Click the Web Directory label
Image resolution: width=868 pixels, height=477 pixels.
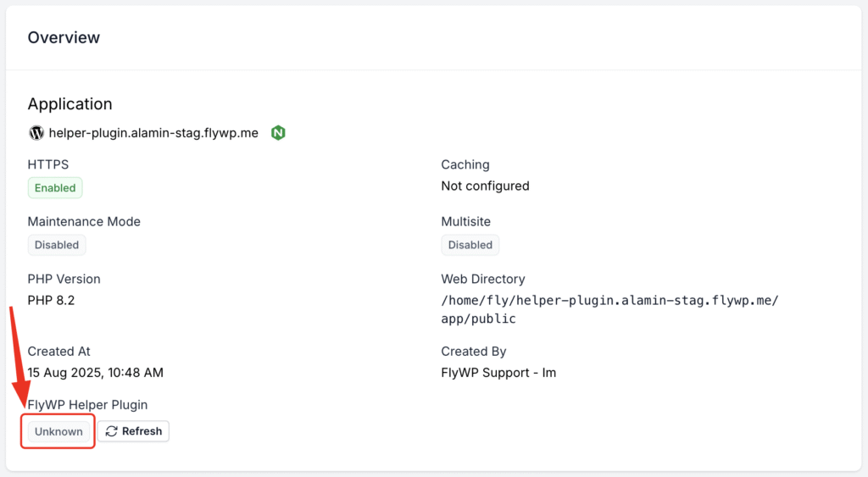[482, 279]
